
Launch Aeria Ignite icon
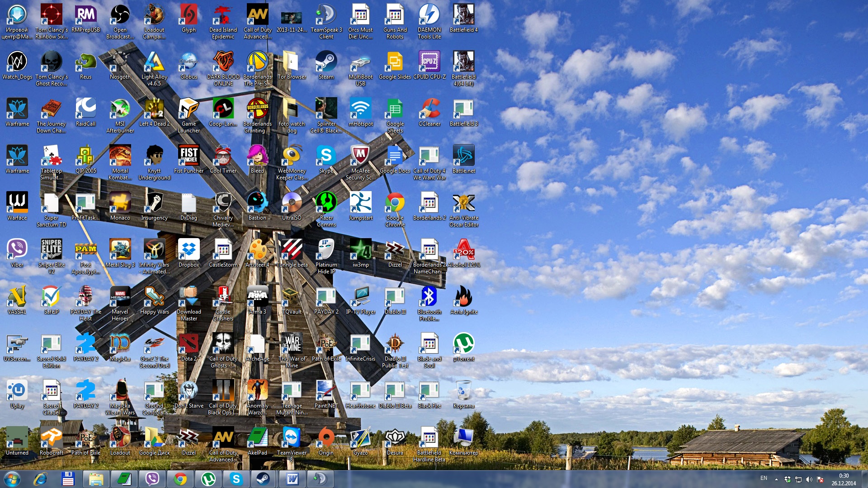click(x=463, y=300)
